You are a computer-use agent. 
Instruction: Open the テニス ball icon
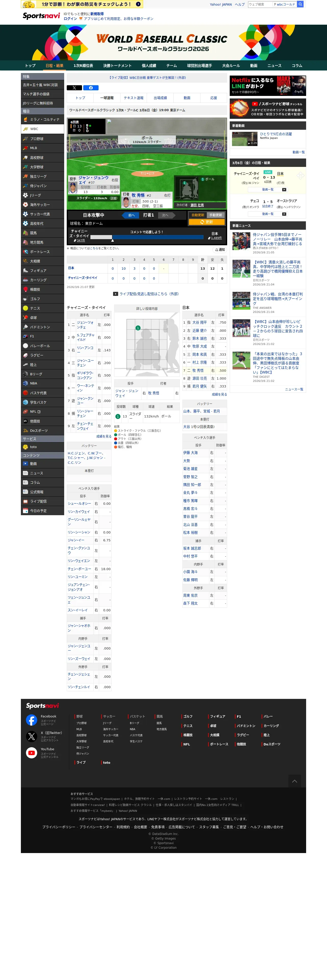[25, 308]
